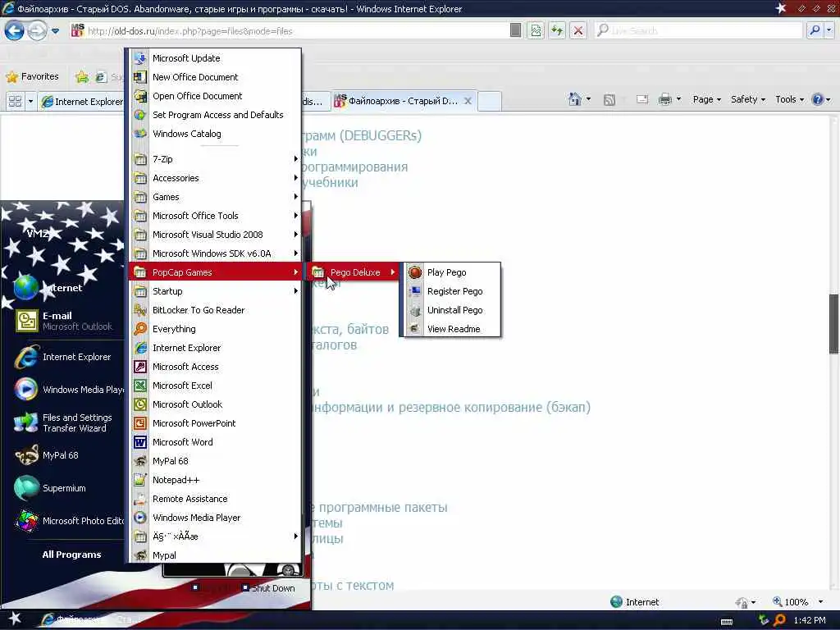Image resolution: width=840 pixels, height=630 pixels.
Task: Open Windows Media Player from programs list
Action: tap(216, 518)
